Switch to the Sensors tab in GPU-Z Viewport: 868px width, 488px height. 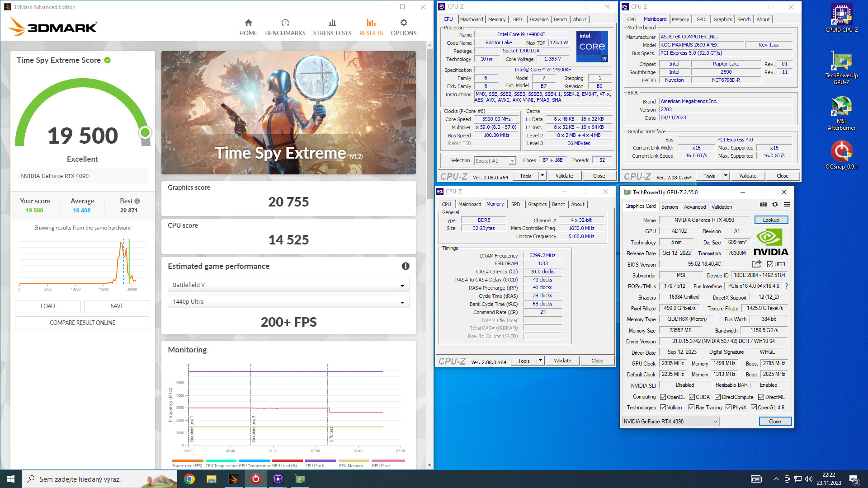pyautogui.click(x=670, y=207)
